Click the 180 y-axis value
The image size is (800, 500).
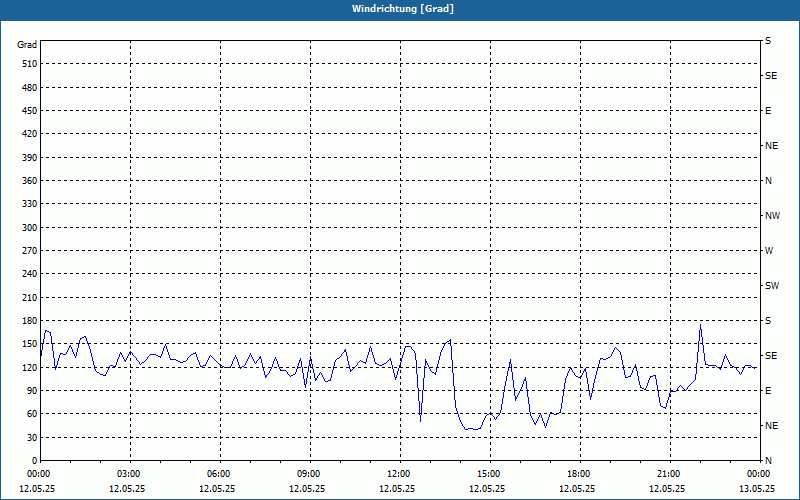tap(30, 321)
